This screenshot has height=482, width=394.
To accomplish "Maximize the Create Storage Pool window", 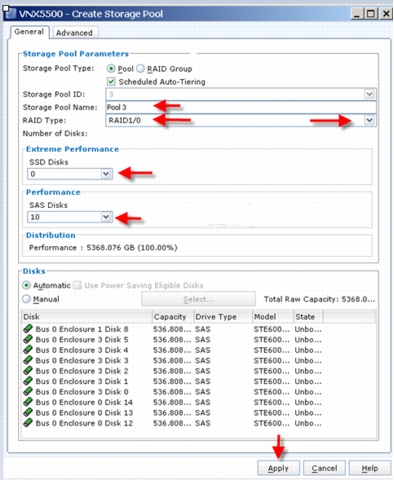I will tap(371, 14).
